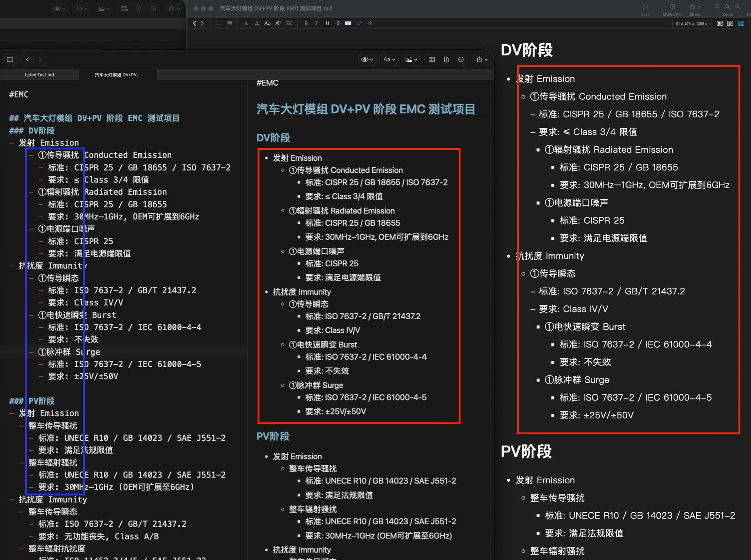Viewport: 751px width, 560px height.
Task: Click the insert table icon in front toolbar
Action: point(432,59)
